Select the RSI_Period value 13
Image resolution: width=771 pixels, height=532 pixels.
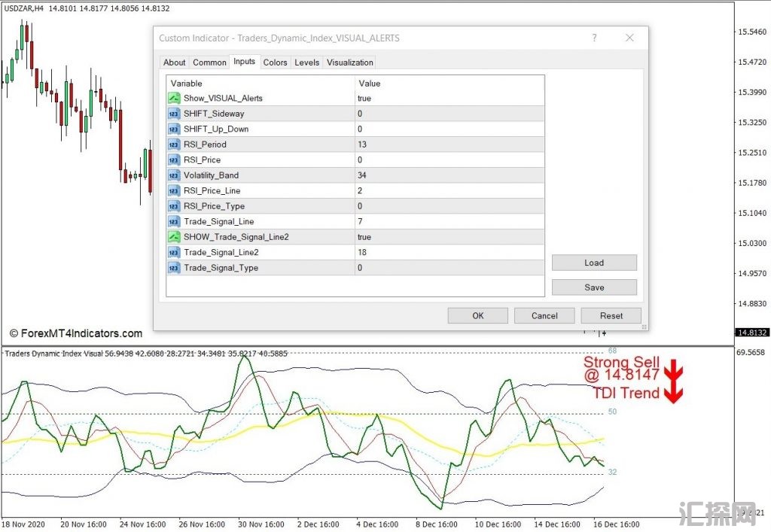362,144
